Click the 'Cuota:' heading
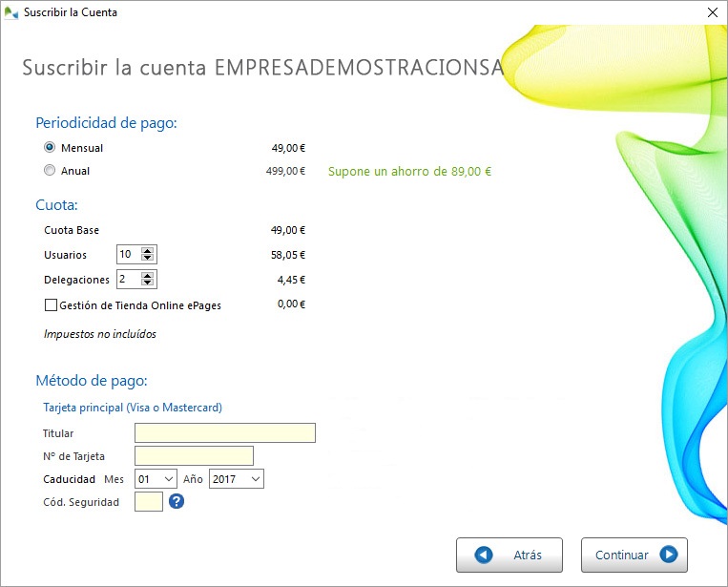Image resolution: width=728 pixels, height=587 pixels. pyautogui.click(x=56, y=205)
